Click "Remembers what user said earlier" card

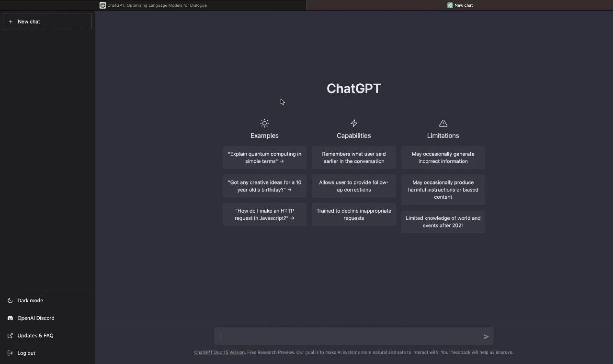point(354,158)
